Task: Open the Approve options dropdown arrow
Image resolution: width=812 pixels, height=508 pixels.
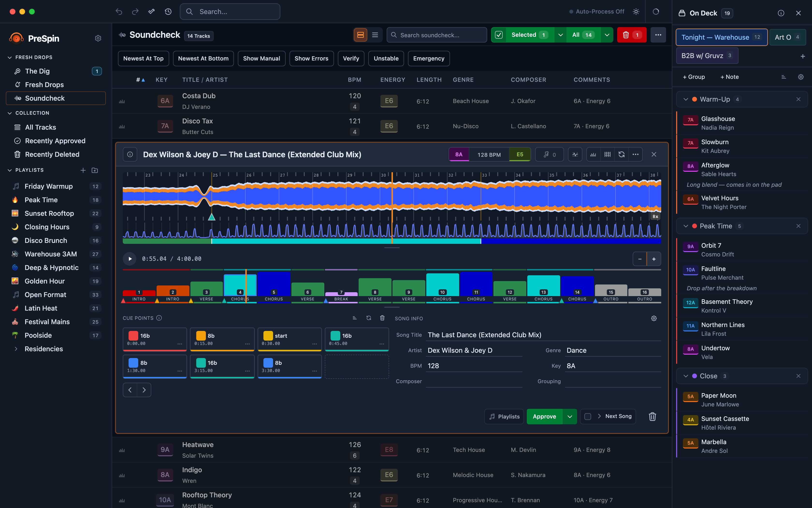Action: (x=570, y=417)
